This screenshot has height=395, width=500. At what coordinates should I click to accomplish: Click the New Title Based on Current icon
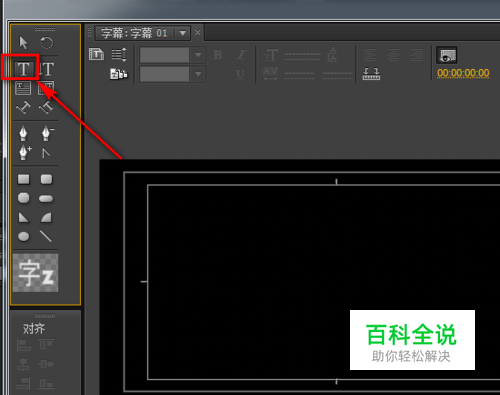pos(96,54)
